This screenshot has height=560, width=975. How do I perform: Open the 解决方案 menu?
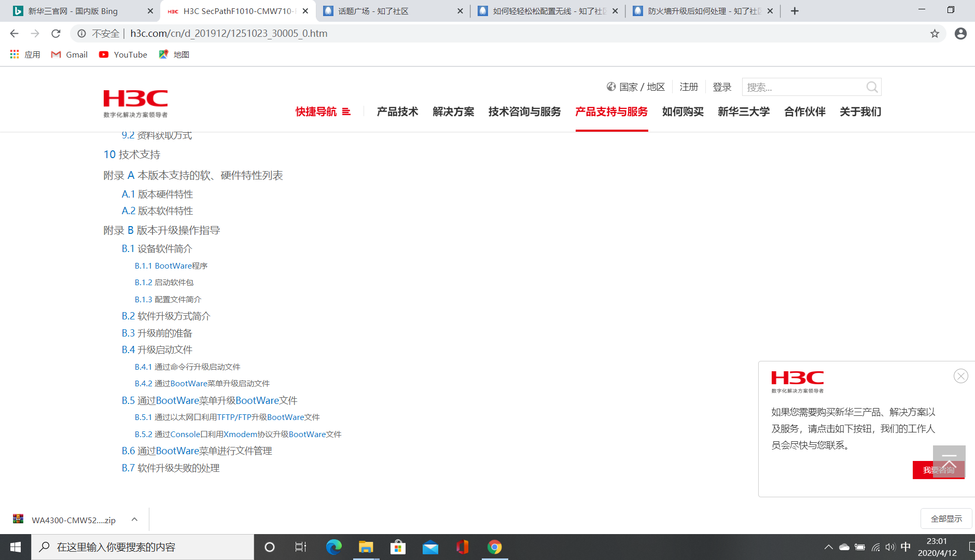pos(453,112)
